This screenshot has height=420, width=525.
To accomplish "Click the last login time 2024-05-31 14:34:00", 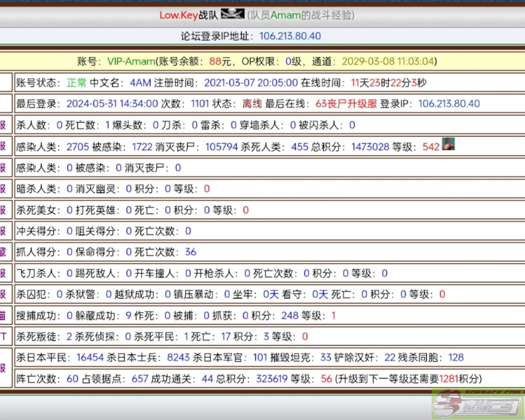I will click(x=112, y=104).
